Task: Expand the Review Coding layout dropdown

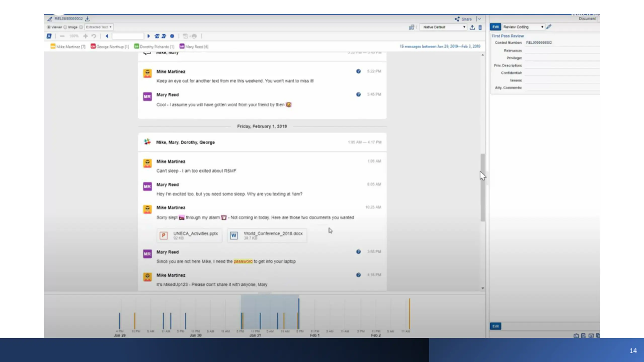Action: (x=523, y=27)
